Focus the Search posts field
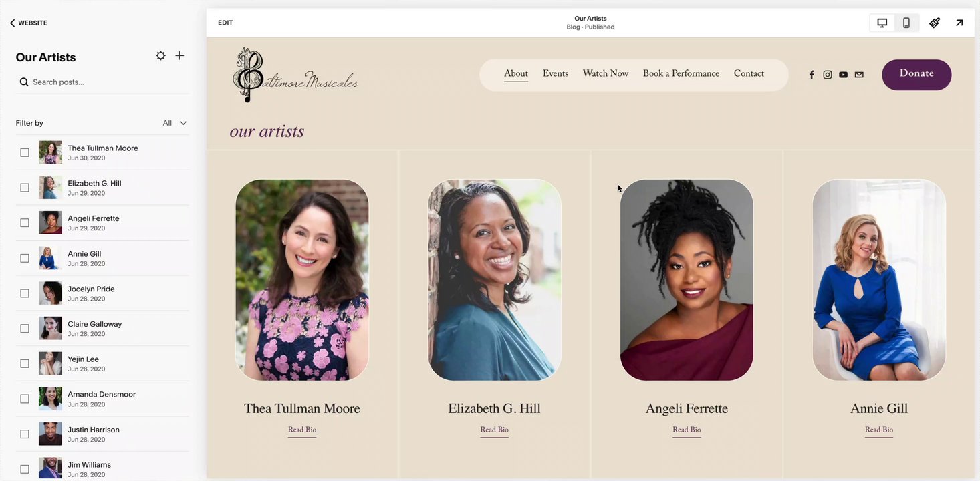 tap(102, 82)
